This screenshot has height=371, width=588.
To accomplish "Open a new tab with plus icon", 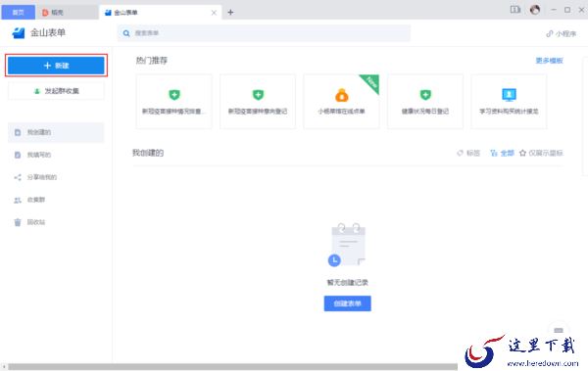I will pos(230,13).
